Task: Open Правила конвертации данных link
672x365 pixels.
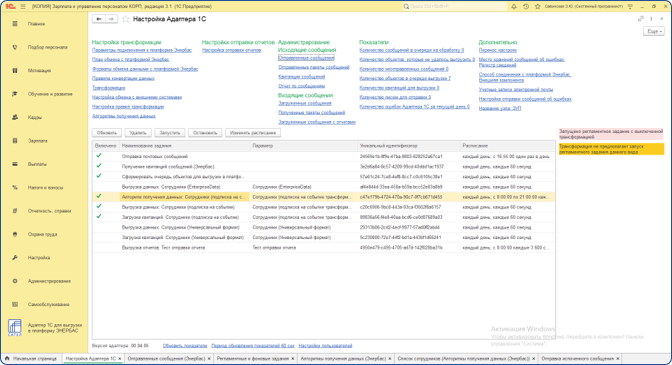Action: (123, 78)
